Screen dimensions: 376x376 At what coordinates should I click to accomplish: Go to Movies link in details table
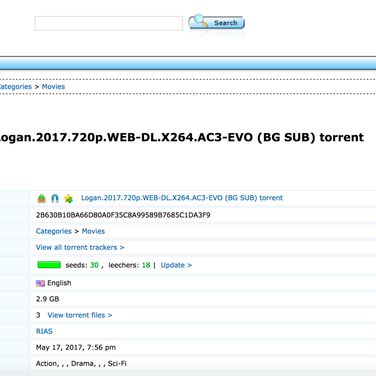point(93,231)
